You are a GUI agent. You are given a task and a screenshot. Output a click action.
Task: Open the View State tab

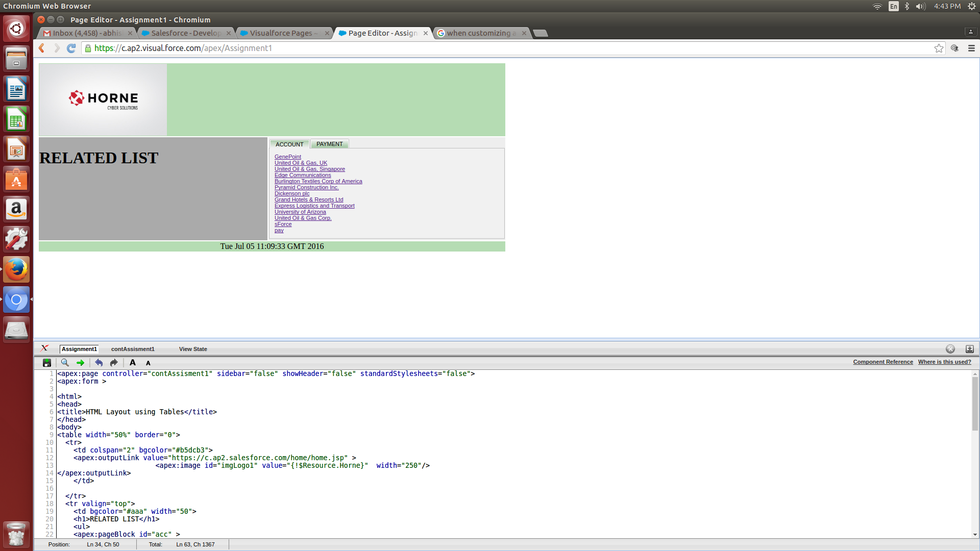pos(193,349)
